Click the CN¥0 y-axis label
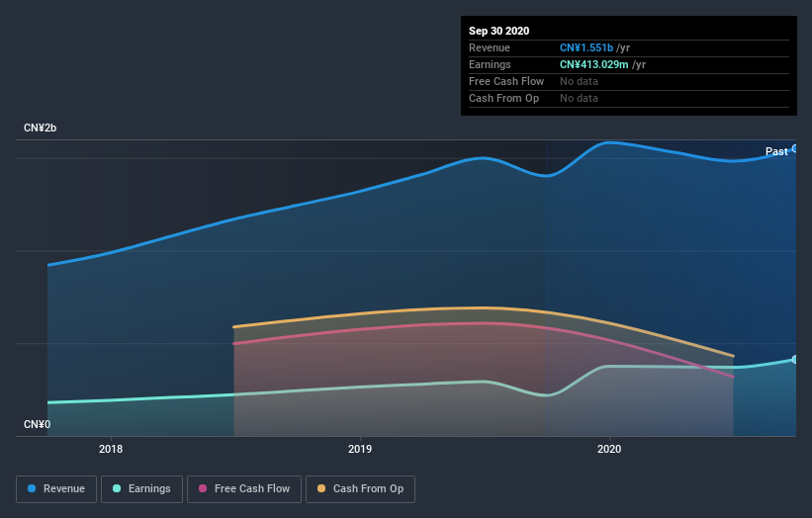The height and width of the screenshot is (518, 812). (38, 424)
